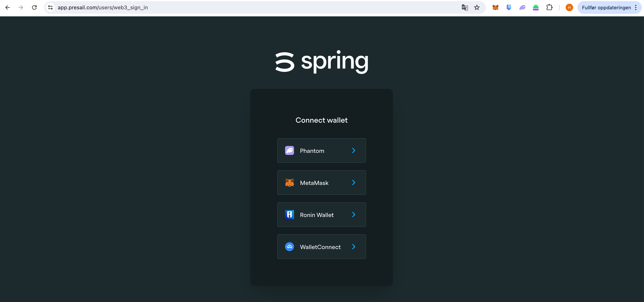Click the chevron arrow on Ronin Wallet row
The image size is (644, 302).
click(x=354, y=215)
